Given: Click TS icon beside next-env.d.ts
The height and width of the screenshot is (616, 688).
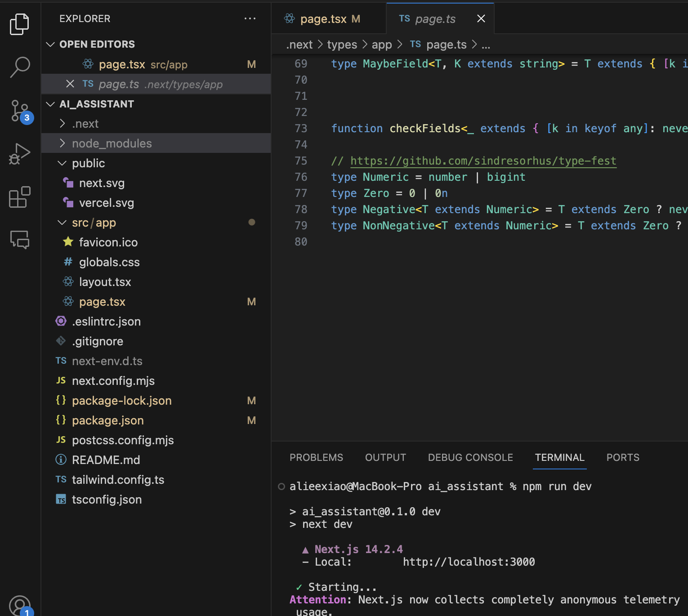Looking at the screenshot, I should point(61,361).
